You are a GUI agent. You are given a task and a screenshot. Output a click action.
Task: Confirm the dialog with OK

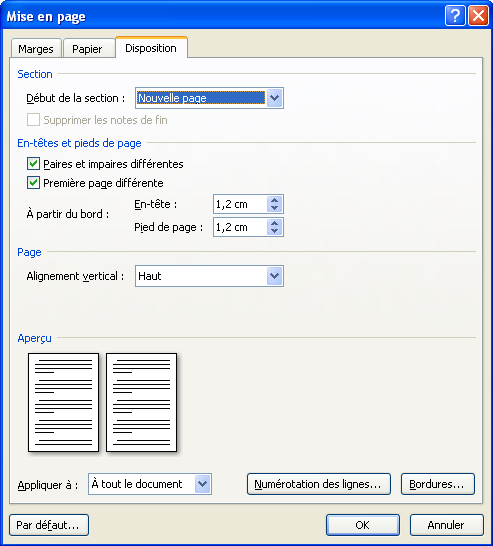(x=362, y=525)
